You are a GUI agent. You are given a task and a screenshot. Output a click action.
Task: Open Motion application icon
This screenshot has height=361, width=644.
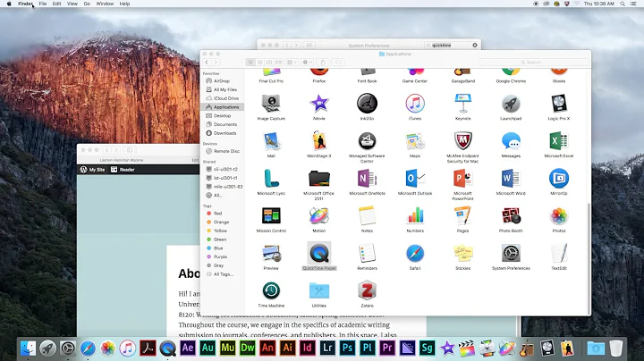coord(319,215)
